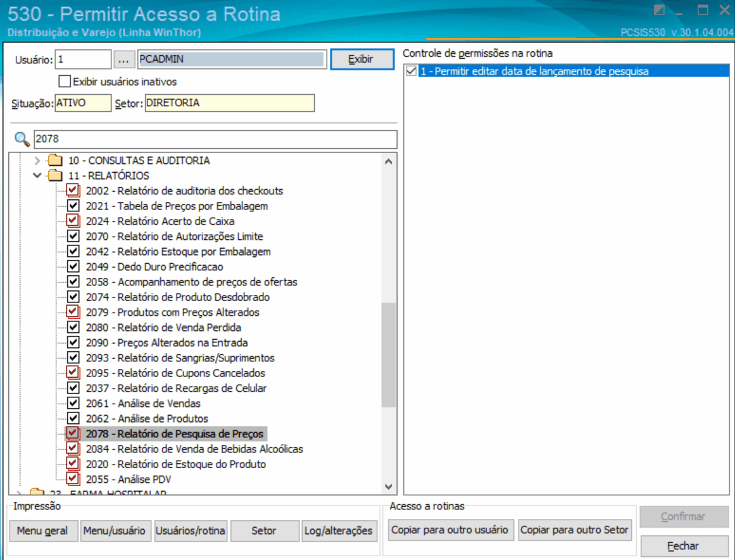Viewport: 735px width, 560px height.
Task: Select row 2084 - Relatório de Venda de Bebidas Alcoólicas
Action: click(194, 449)
